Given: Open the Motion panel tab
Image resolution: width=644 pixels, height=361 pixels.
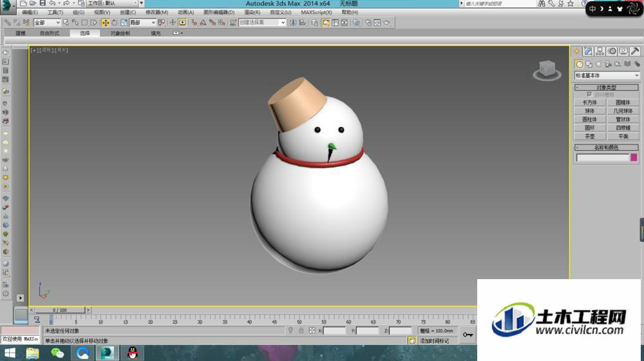Looking at the screenshot, I should tap(612, 51).
